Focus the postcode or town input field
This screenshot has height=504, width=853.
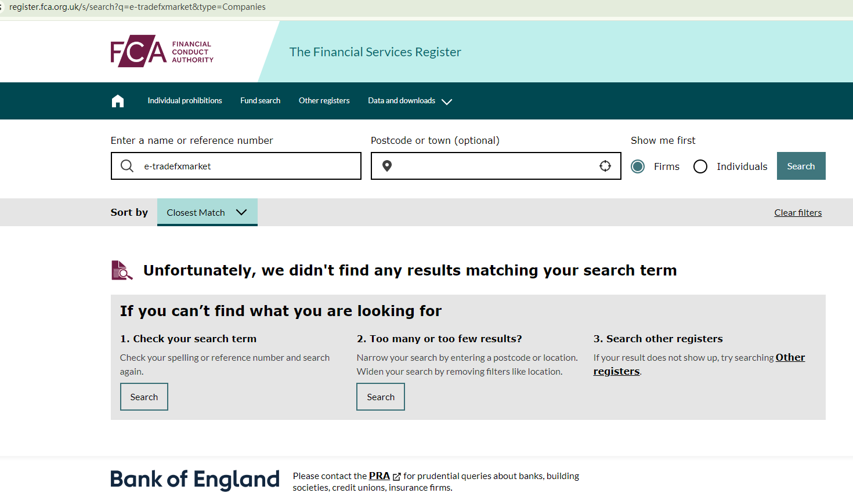(x=493, y=166)
